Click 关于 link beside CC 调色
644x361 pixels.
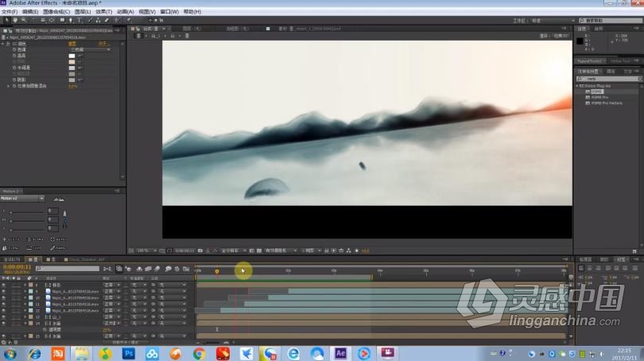click(x=103, y=44)
